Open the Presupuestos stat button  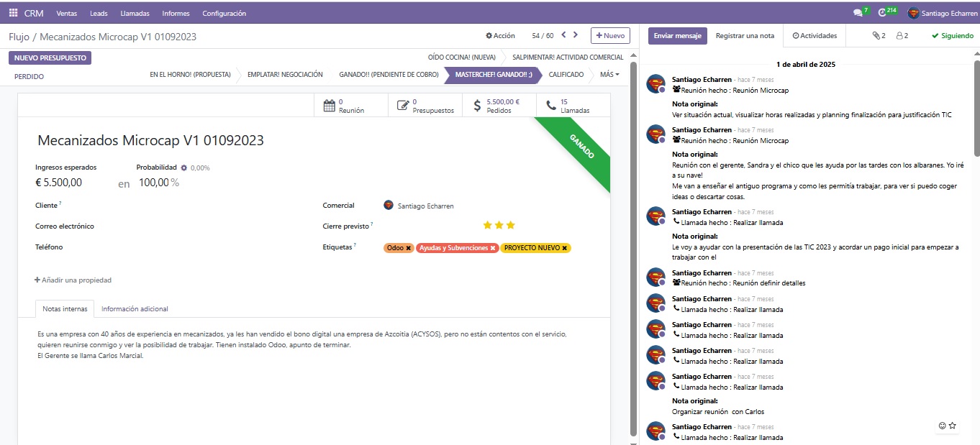(x=425, y=106)
